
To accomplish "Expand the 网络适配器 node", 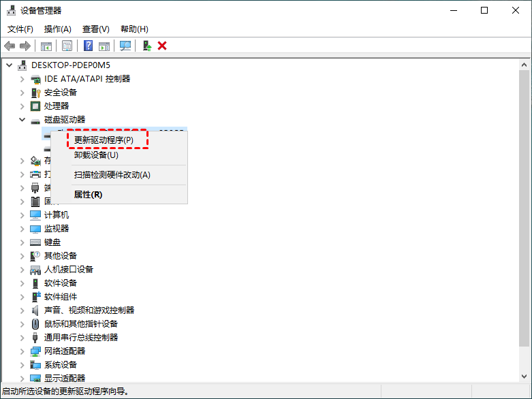I will pyautogui.click(x=22, y=351).
